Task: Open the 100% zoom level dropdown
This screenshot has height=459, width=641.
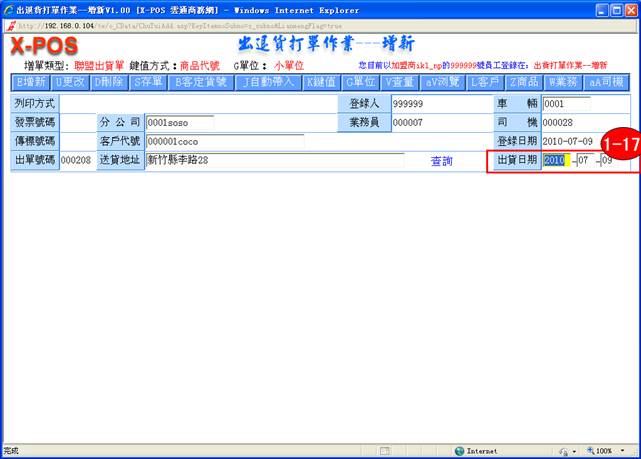Action: (x=609, y=451)
